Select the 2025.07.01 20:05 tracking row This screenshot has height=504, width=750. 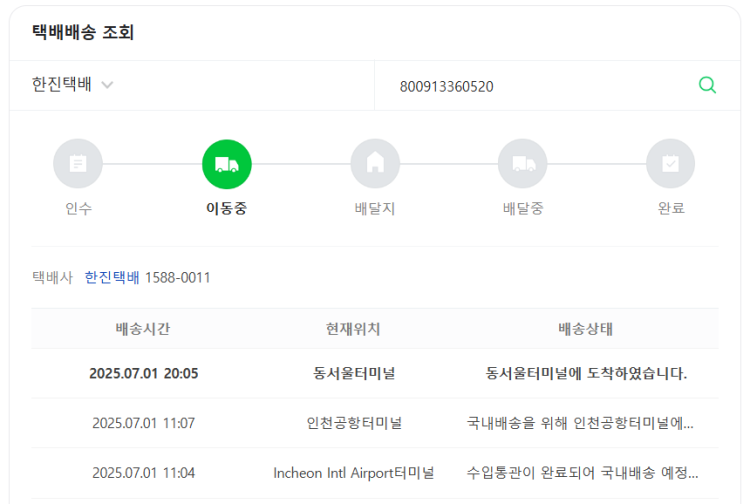(x=375, y=373)
